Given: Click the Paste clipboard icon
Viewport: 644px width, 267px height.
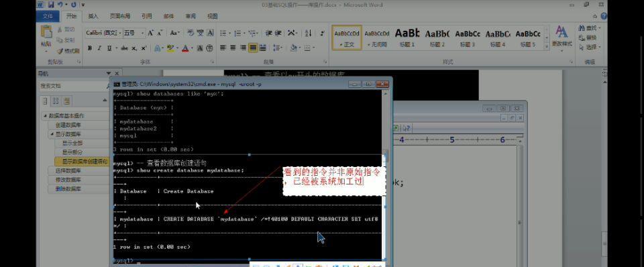Looking at the screenshot, I should coord(46,32).
